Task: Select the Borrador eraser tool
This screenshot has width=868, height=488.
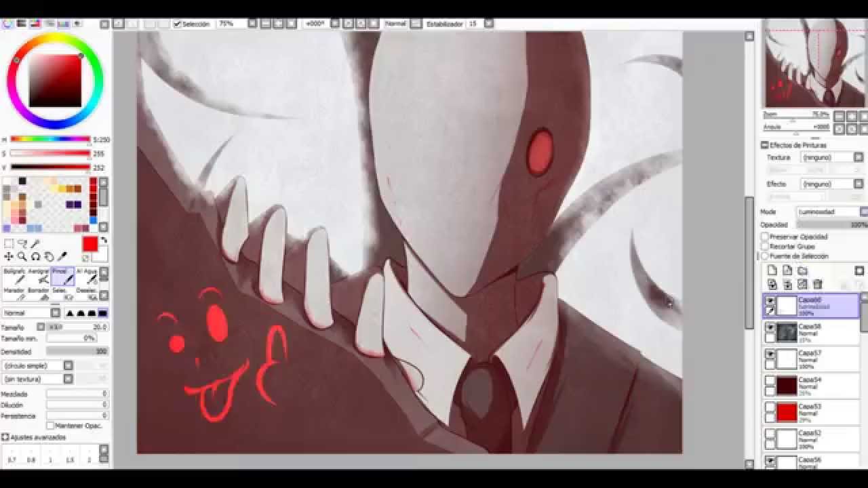Action: [39, 293]
